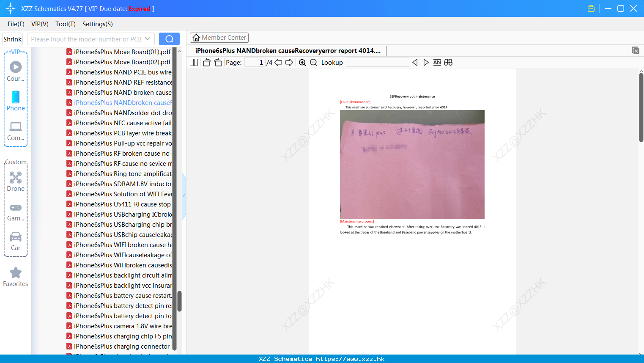
Task: Open iPhone6sPlus Ring tone amplifier file
Action: coord(119,174)
